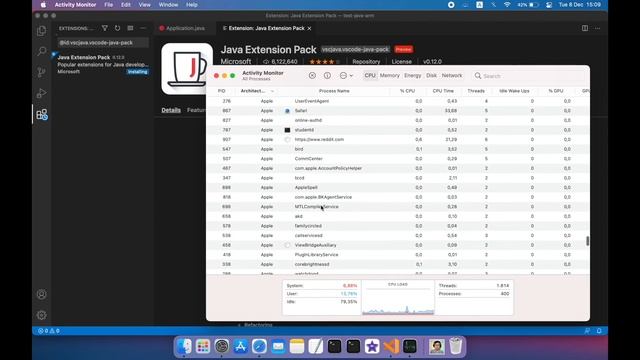This screenshot has height=360, width=640.
Task: Click the inspect process info icon
Action: [327, 76]
